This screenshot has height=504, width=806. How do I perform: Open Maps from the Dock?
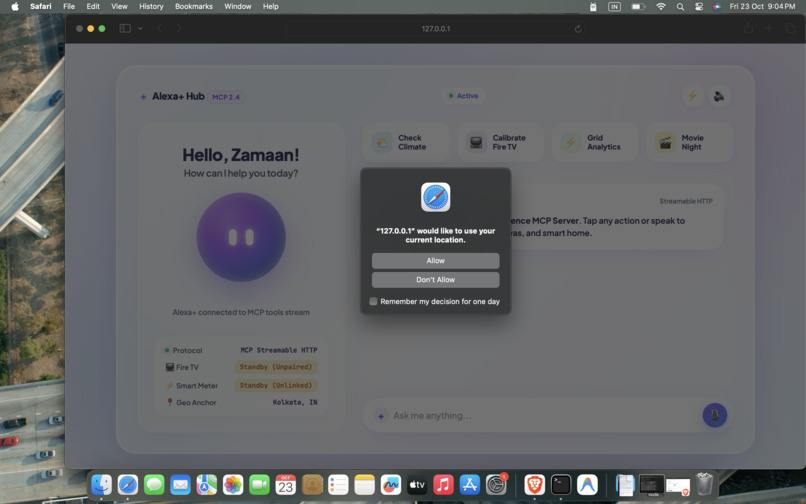pos(207,484)
